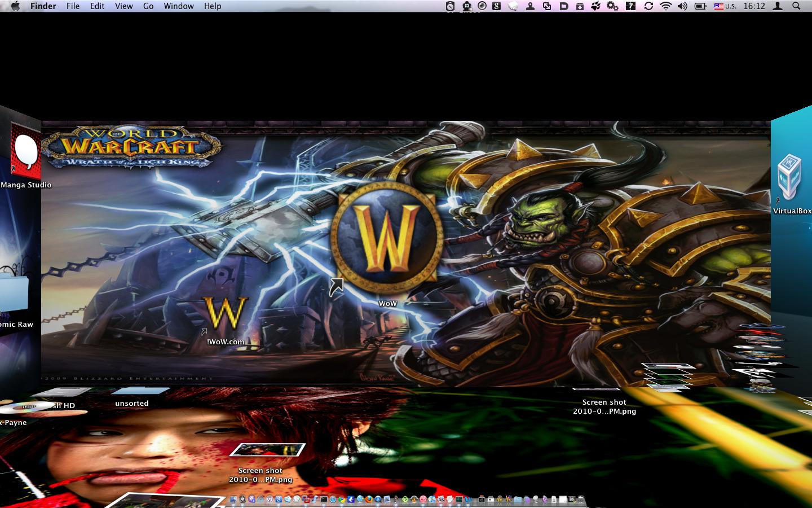Click the gears icon in menu bar

coord(612,6)
